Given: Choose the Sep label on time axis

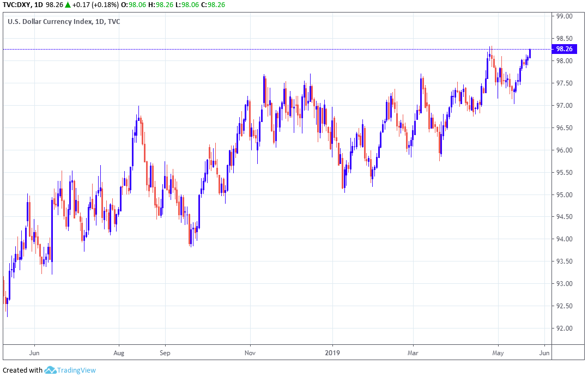Looking at the screenshot, I should pyautogui.click(x=165, y=352).
